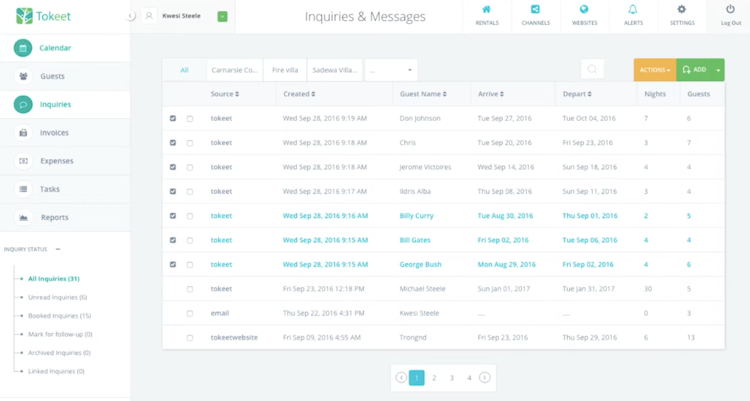This screenshot has width=750, height=401.
Task: Click the Calendar sidebar icon
Action: (x=23, y=48)
